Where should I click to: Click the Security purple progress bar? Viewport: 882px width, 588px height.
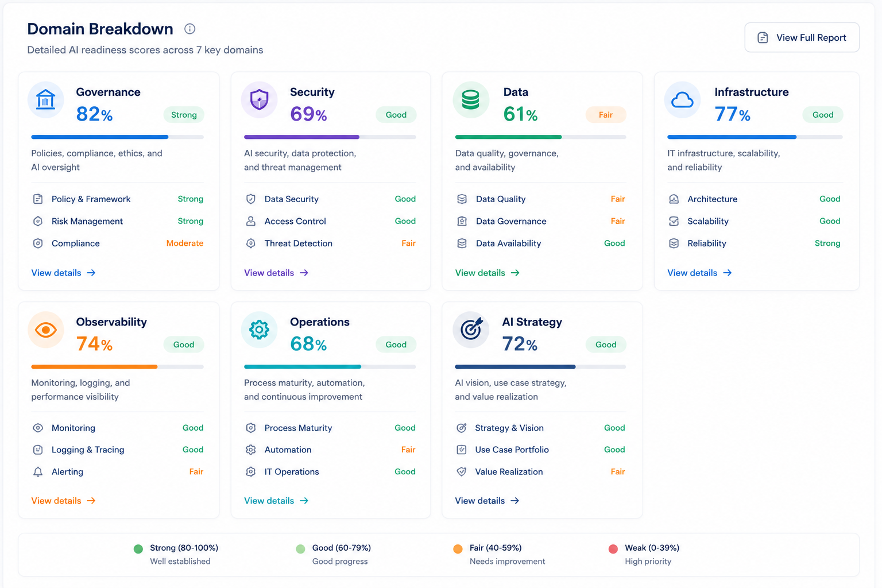301,137
